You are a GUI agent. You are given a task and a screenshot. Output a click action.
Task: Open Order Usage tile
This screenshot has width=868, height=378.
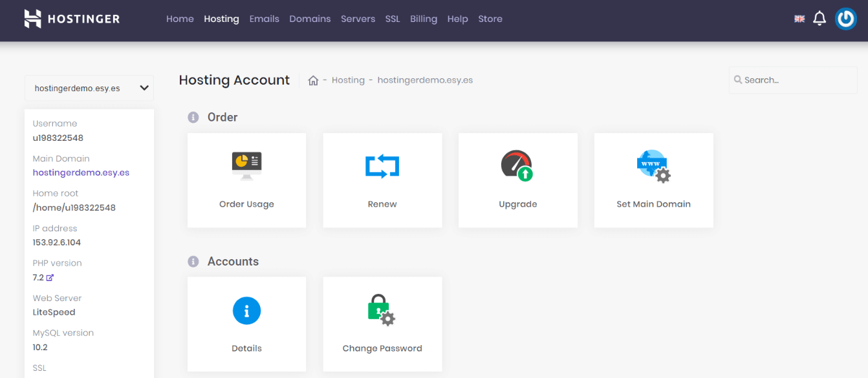coord(246,180)
